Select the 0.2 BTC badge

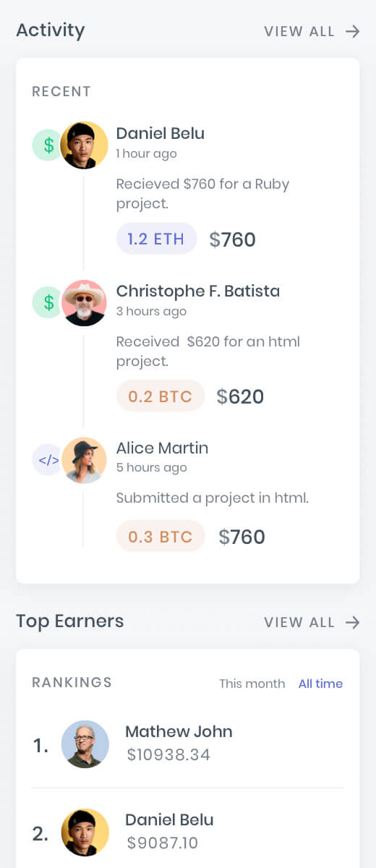[x=161, y=396]
